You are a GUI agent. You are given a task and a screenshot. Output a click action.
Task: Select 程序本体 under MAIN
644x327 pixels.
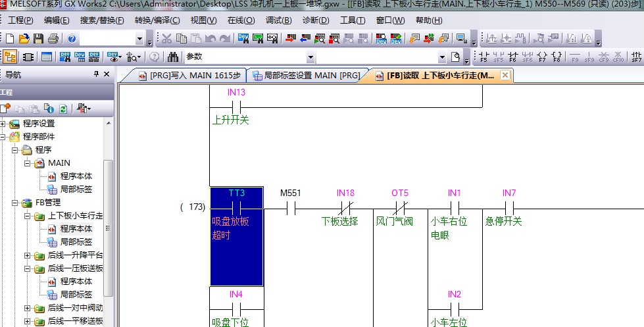76,176
